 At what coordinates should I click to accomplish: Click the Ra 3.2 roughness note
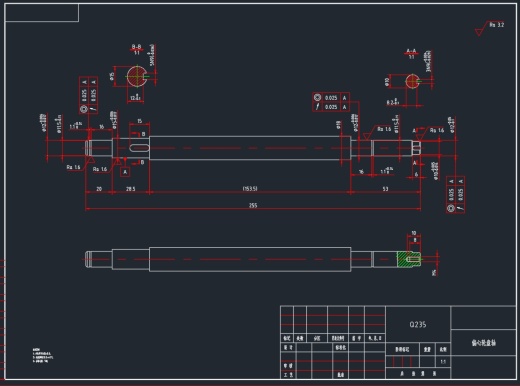[x=497, y=25]
